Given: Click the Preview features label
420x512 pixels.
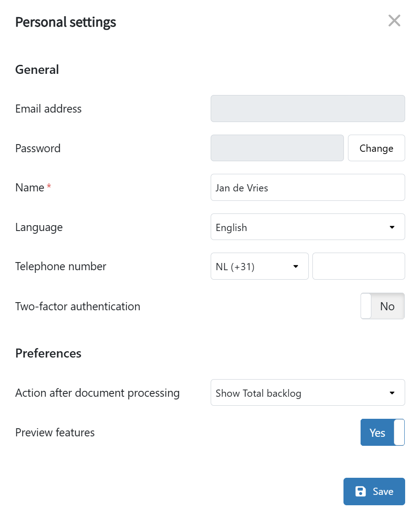Looking at the screenshot, I should 55,432.
